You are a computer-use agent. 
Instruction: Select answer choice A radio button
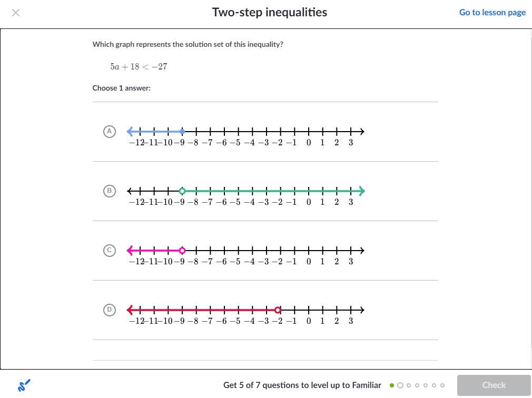110,132
